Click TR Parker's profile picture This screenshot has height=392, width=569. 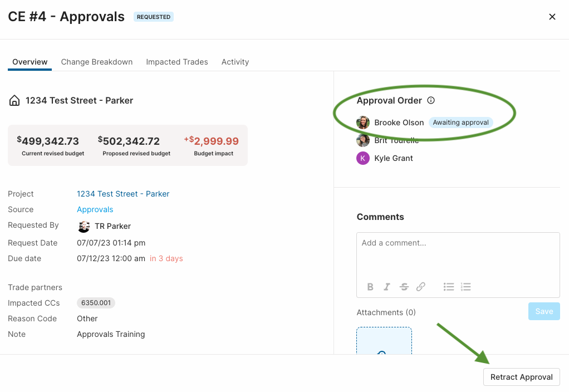(84, 227)
